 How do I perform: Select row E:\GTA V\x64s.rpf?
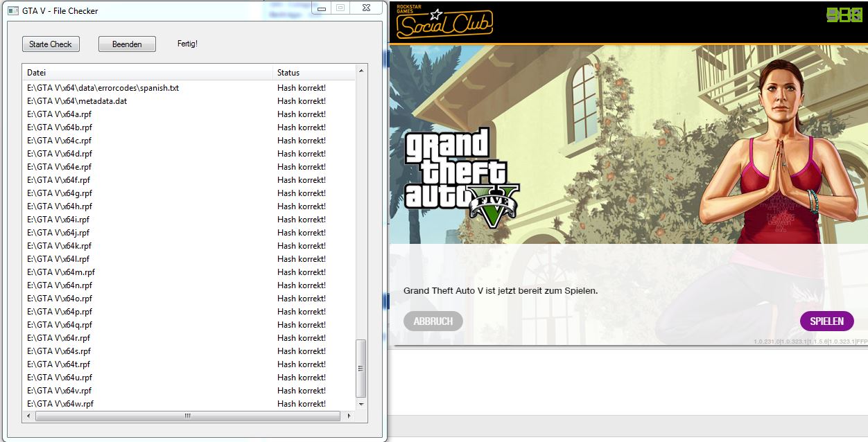[189, 351]
